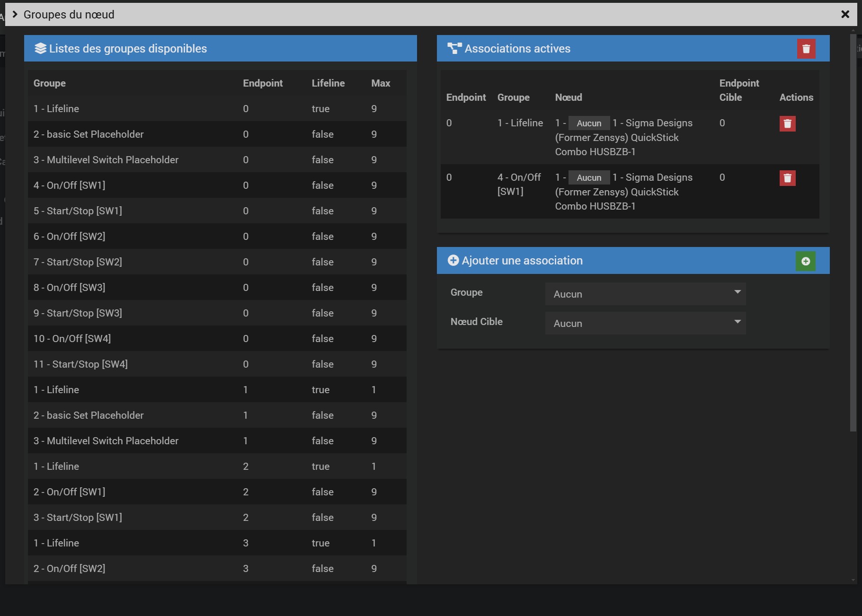The image size is (862, 616).
Task: Select row 10 - On/Off [SW4]
Action: point(217,339)
